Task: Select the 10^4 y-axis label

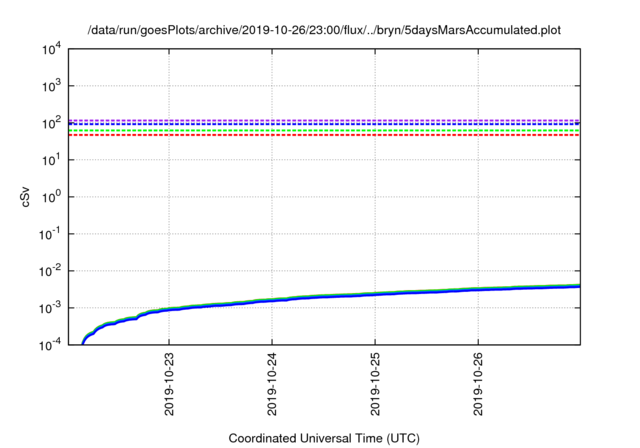Action: click(52, 49)
